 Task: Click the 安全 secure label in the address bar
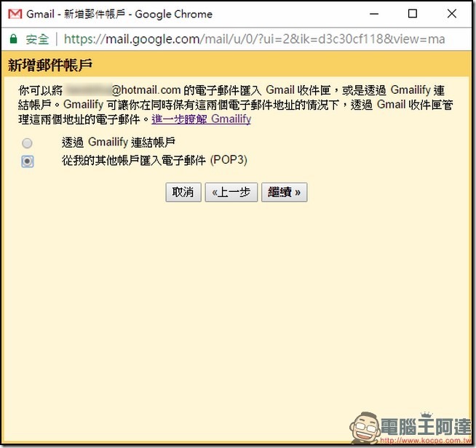click(x=37, y=39)
